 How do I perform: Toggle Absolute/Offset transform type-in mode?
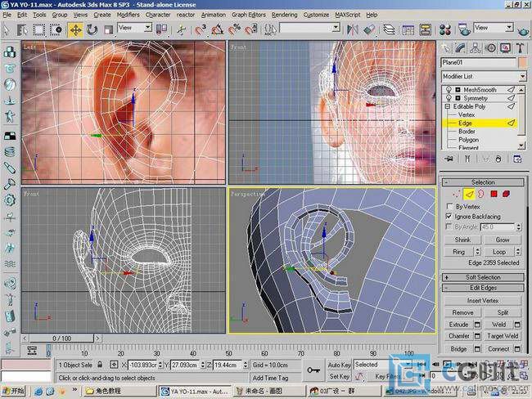pos(114,365)
